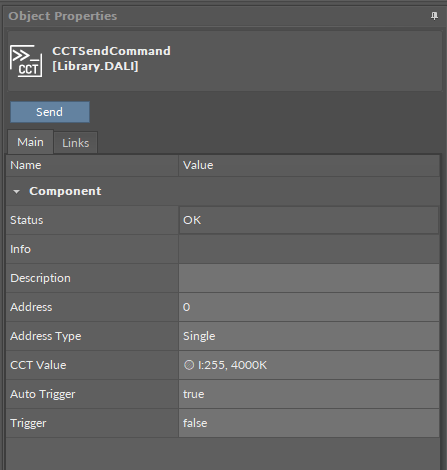447x470 pixels.
Task: Select the Info row label
Action: (x=20, y=249)
